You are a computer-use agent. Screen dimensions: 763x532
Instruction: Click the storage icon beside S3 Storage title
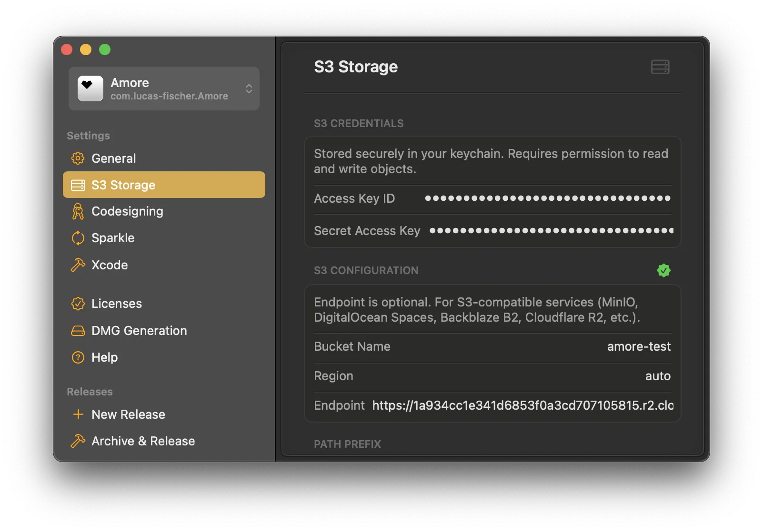tap(660, 67)
